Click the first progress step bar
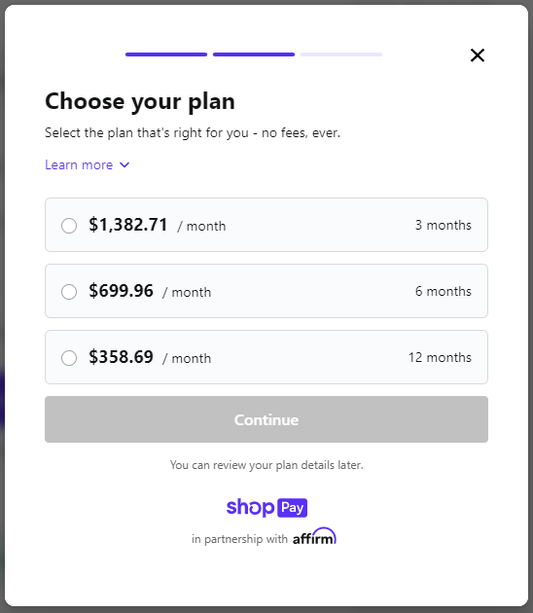Viewport: 533px width, 613px height. pos(166,54)
